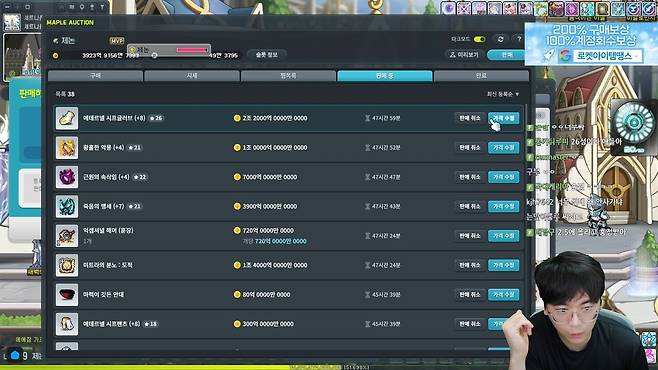Edit price of 익셉셔널 해머
Screen dimensions: 658x370
(504, 235)
